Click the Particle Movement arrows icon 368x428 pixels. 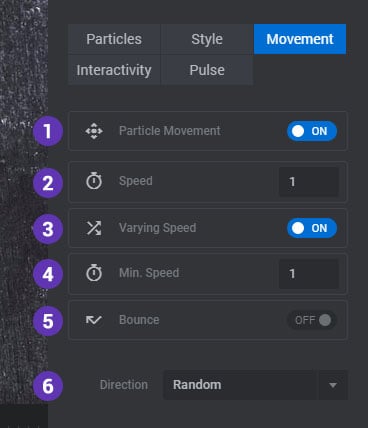(x=94, y=131)
